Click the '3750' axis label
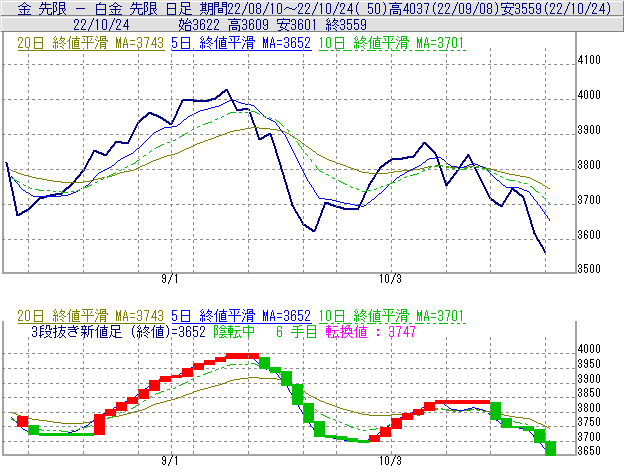The height and width of the screenshot is (475, 624). (x=589, y=422)
